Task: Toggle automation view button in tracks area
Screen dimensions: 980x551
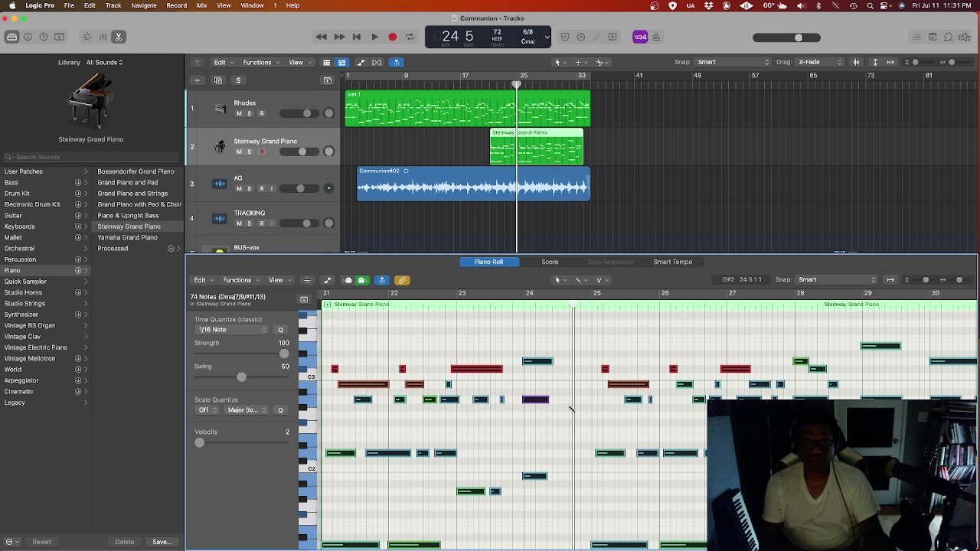Action: (361, 62)
